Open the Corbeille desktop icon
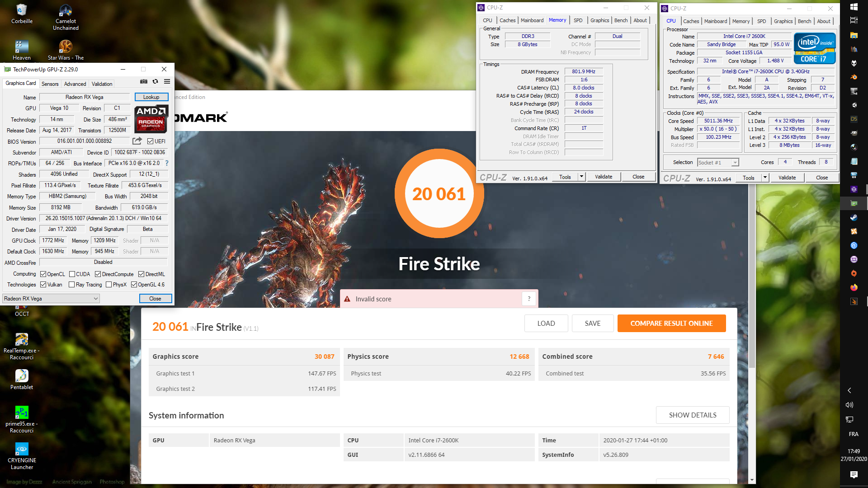This screenshot has width=868, height=488. point(22,14)
